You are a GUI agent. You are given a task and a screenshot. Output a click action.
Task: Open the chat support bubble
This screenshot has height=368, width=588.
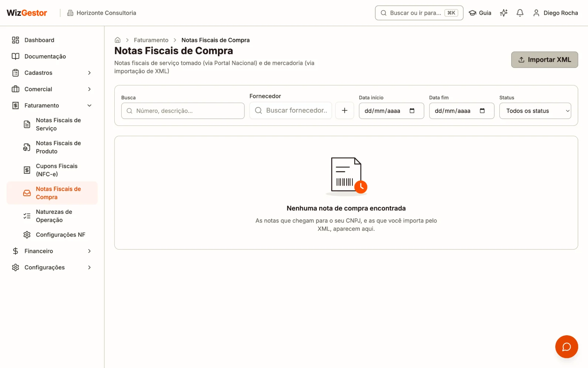pos(566,347)
